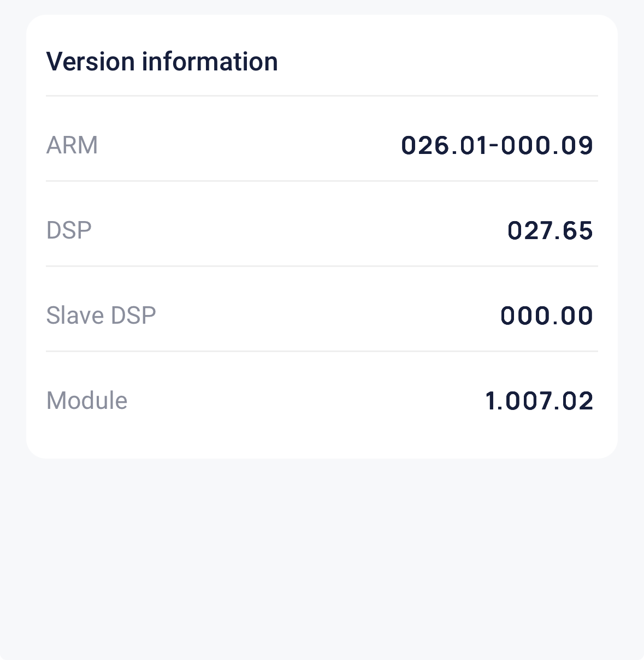Screen dimensions: 644x660
Task: Click the blank space between Module label and value
Action: pyautogui.click(x=306, y=401)
